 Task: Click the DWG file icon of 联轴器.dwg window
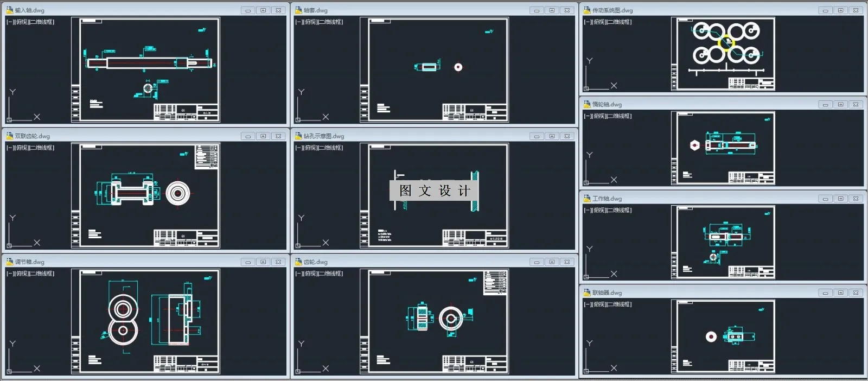point(587,293)
